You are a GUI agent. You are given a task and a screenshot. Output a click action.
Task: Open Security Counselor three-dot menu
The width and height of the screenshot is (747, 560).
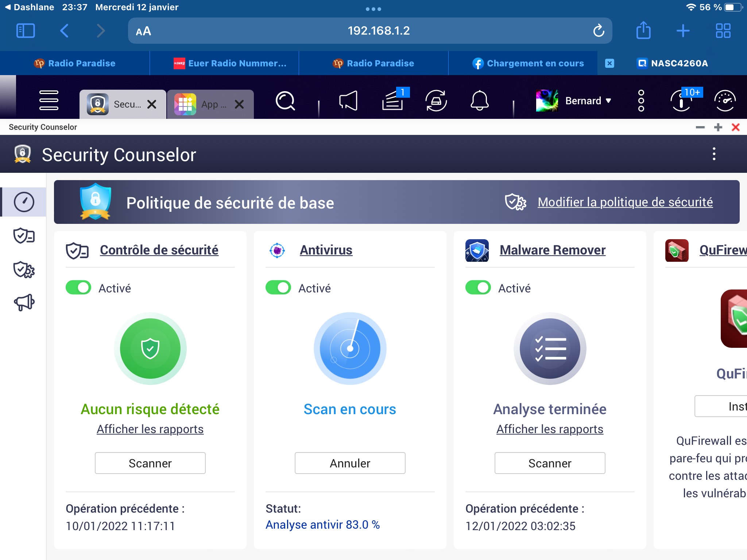714,154
